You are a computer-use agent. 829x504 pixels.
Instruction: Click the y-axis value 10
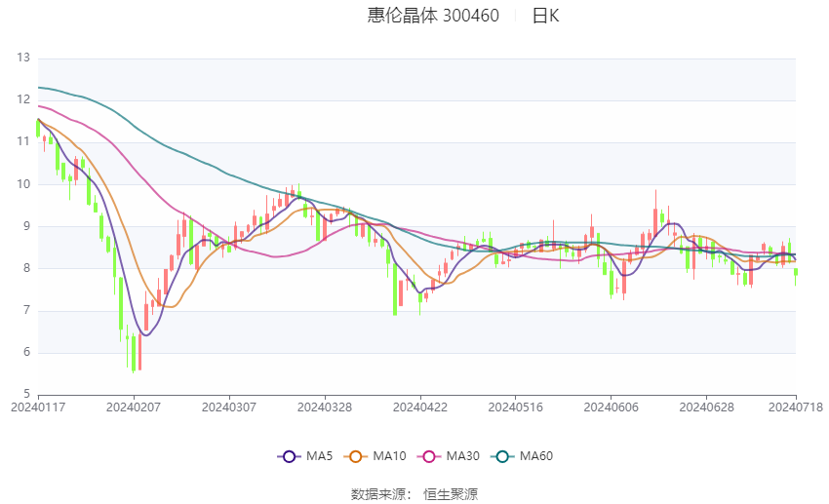23,184
